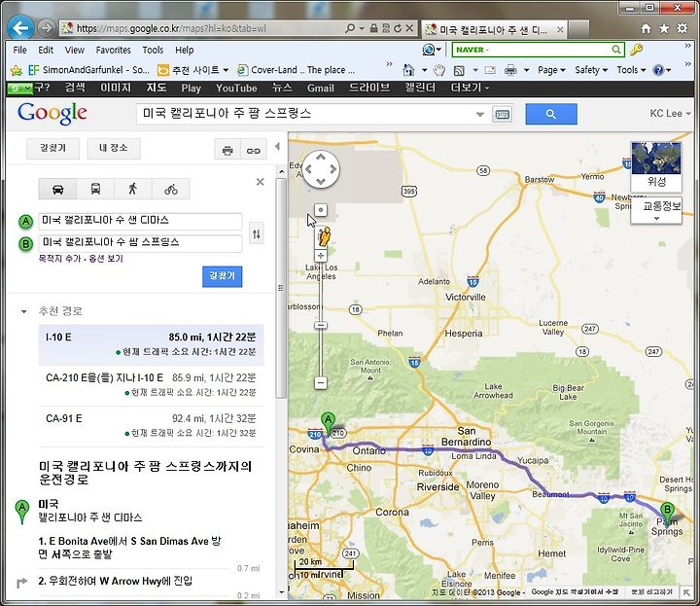Viewport: 700px width, 606px height.
Task: Click the address bar search magnifier icon
Action: (x=350, y=28)
